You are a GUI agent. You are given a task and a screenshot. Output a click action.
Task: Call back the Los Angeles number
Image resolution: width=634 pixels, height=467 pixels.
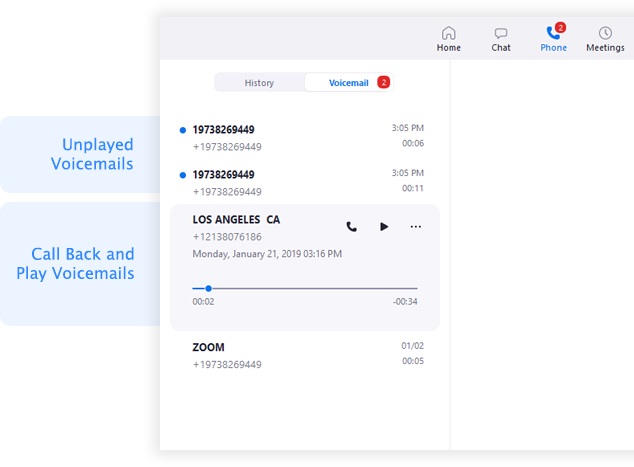coord(351,227)
